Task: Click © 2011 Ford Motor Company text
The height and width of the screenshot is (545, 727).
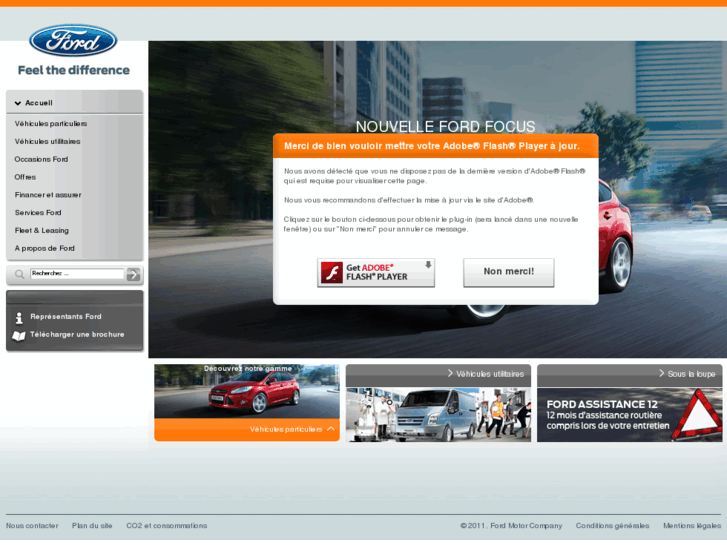Action: [x=511, y=526]
